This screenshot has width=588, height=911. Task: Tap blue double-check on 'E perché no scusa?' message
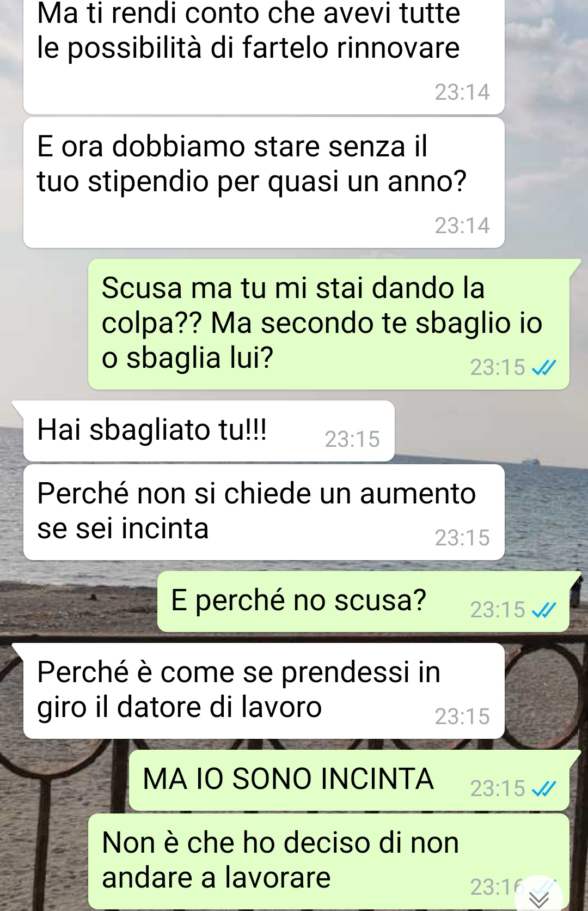(543, 611)
